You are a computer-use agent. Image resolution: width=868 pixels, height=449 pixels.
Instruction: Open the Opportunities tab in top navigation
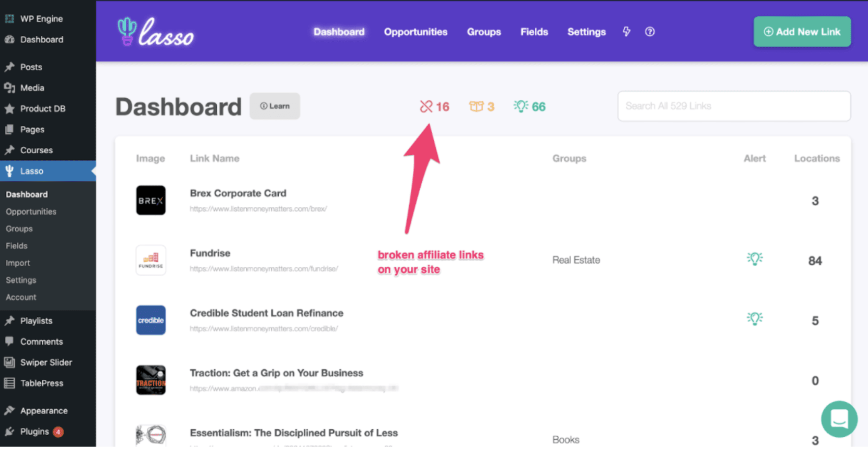pos(415,32)
